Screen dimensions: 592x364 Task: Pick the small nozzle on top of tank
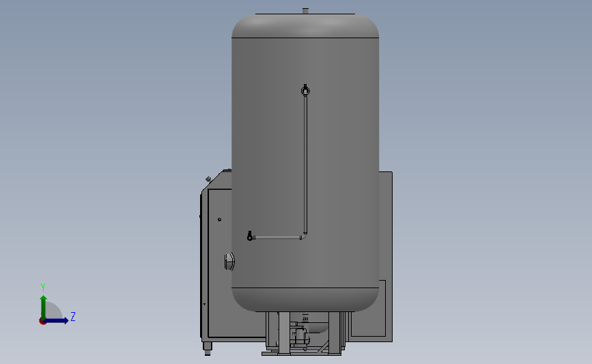305,10
